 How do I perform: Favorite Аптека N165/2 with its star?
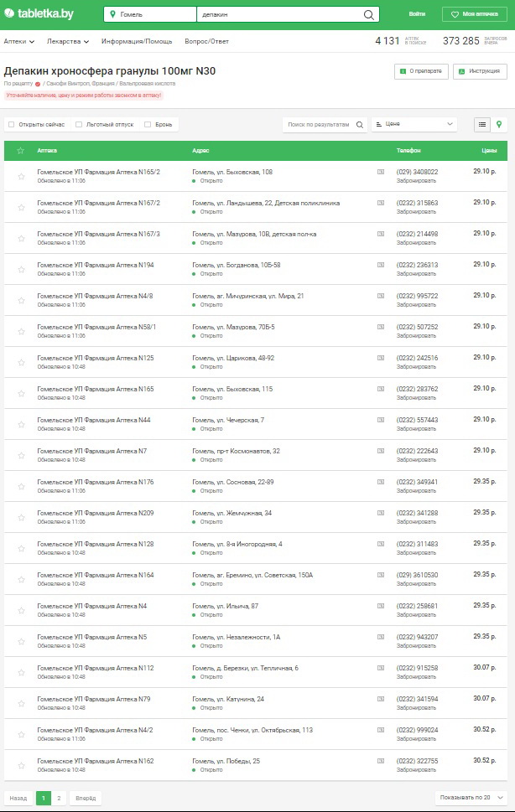[21, 177]
